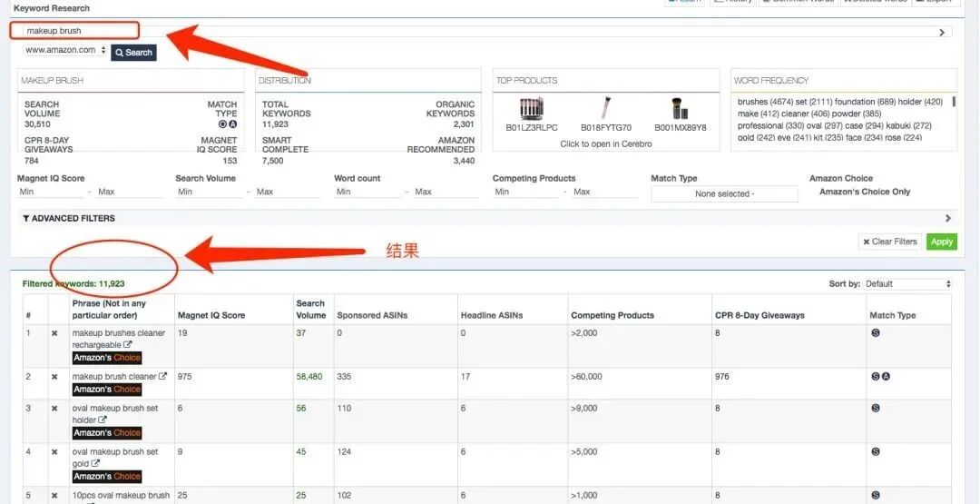
Task: Focus the Search Volume Max field
Action: (x=289, y=192)
